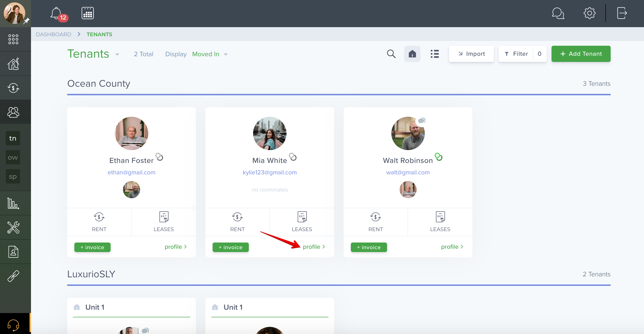Go to DASHBOARD breadcrumb
This screenshot has height=334, width=644.
coord(53,34)
